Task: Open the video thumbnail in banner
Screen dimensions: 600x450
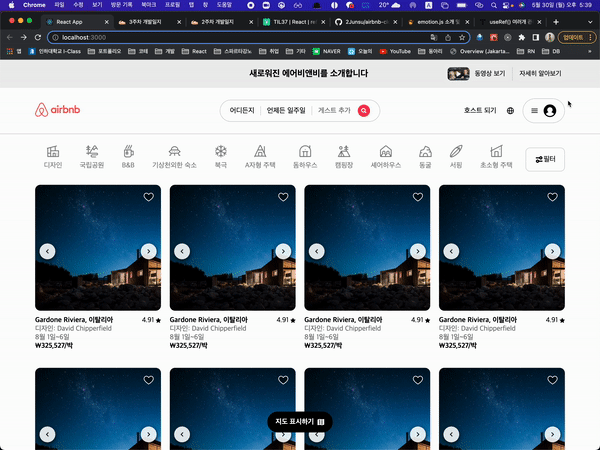Action: [458, 73]
